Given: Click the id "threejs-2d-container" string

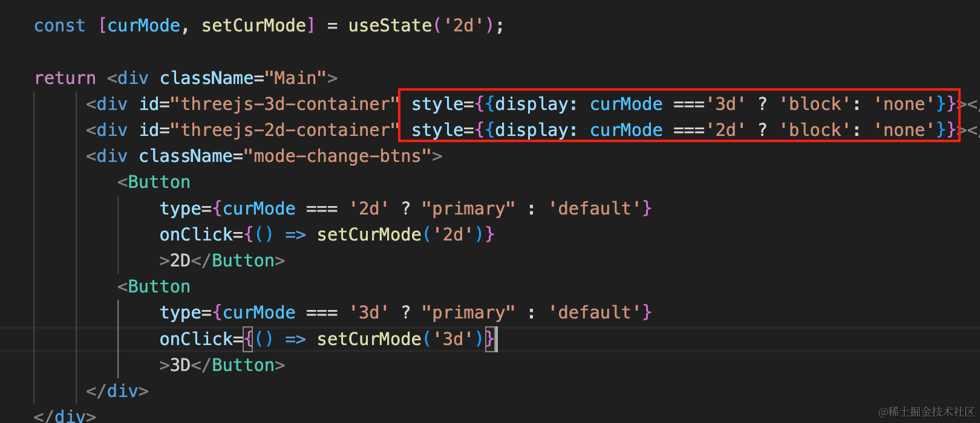Looking at the screenshot, I should (284, 130).
